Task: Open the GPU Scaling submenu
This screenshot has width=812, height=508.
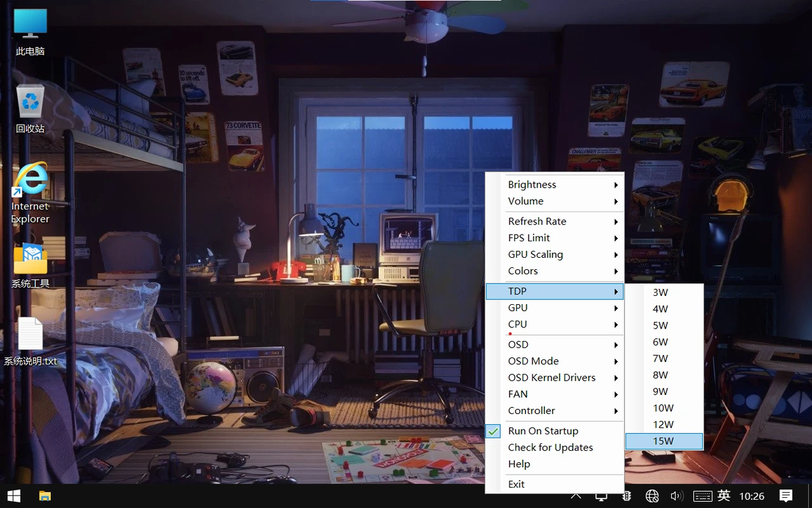Action: [555, 254]
